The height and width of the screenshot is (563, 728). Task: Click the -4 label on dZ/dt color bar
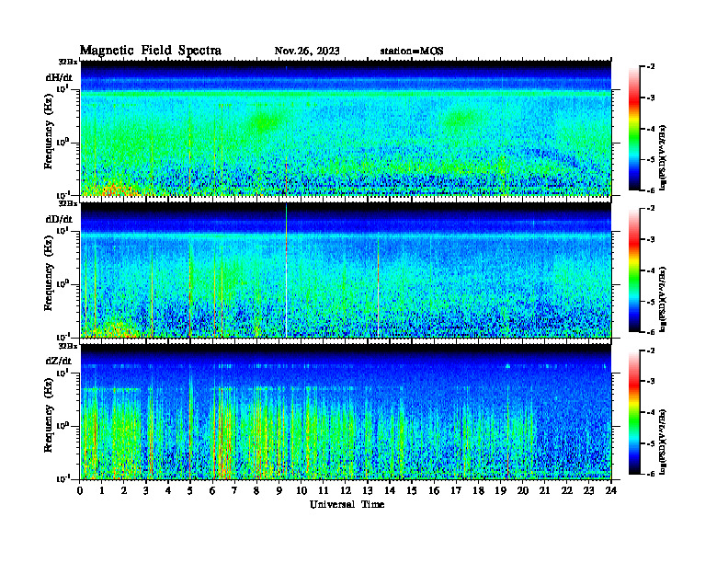pyautogui.click(x=652, y=412)
